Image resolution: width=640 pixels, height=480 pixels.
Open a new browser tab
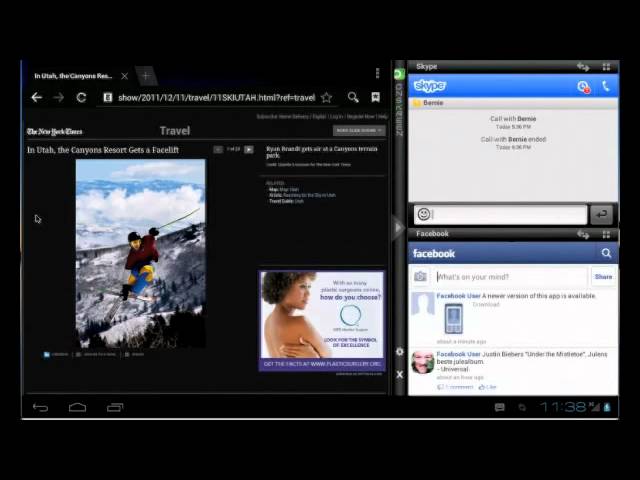146,76
